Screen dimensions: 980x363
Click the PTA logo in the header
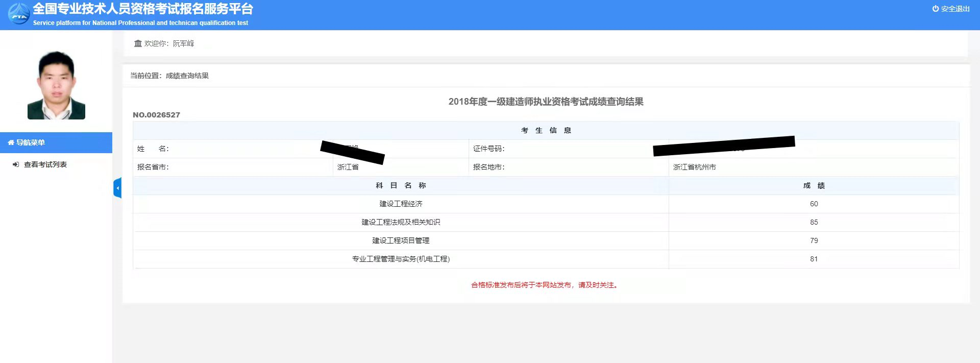19,14
